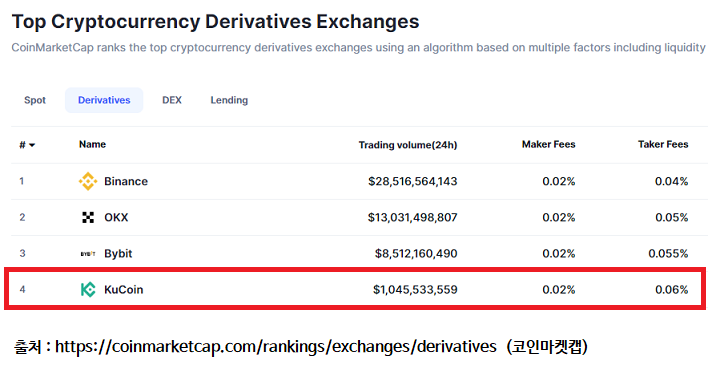Click the CoinMarketCap description paragraph
The width and height of the screenshot is (718, 372).
pyautogui.click(x=359, y=48)
